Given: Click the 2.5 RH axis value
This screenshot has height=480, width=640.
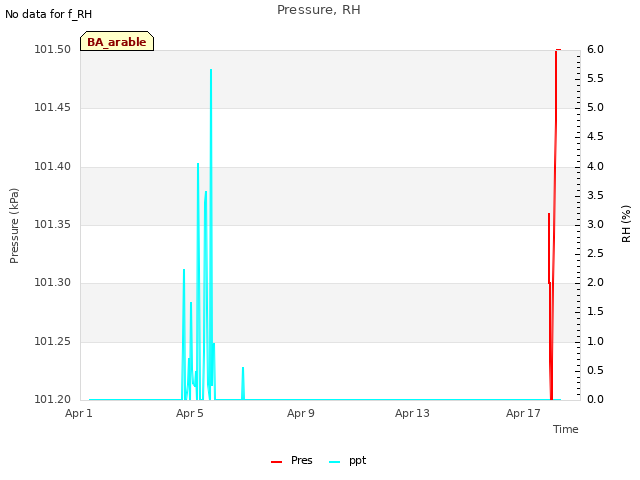Looking at the screenshot, I should pyautogui.click(x=595, y=253).
